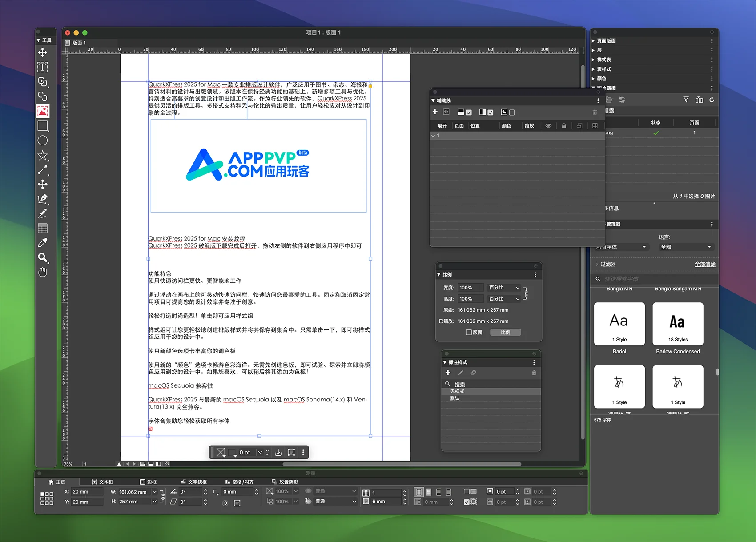Click the sync update icon beside folder
The image size is (756, 542).
pos(622,100)
